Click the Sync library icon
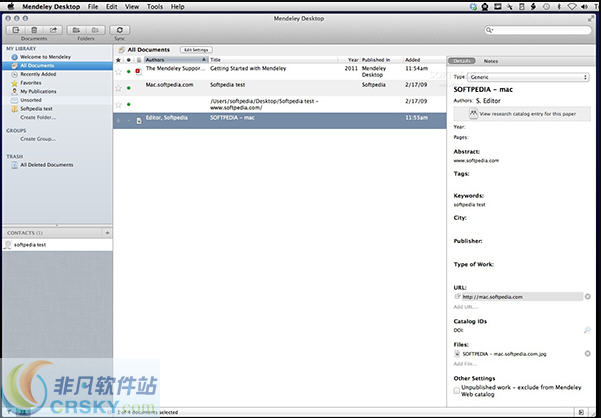The height and width of the screenshot is (418, 601). pos(120,30)
